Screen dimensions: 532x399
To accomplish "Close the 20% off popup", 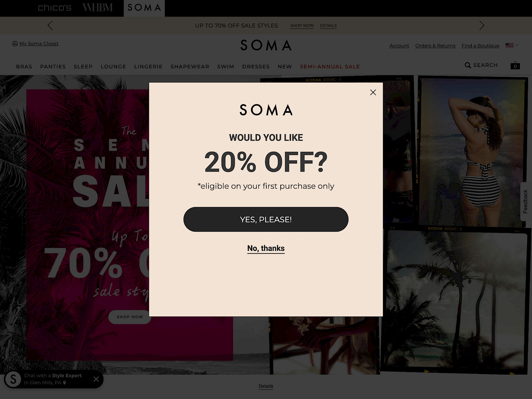I will tap(373, 93).
